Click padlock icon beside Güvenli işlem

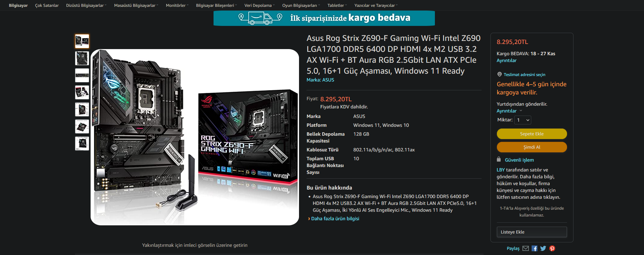click(x=499, y=160)
